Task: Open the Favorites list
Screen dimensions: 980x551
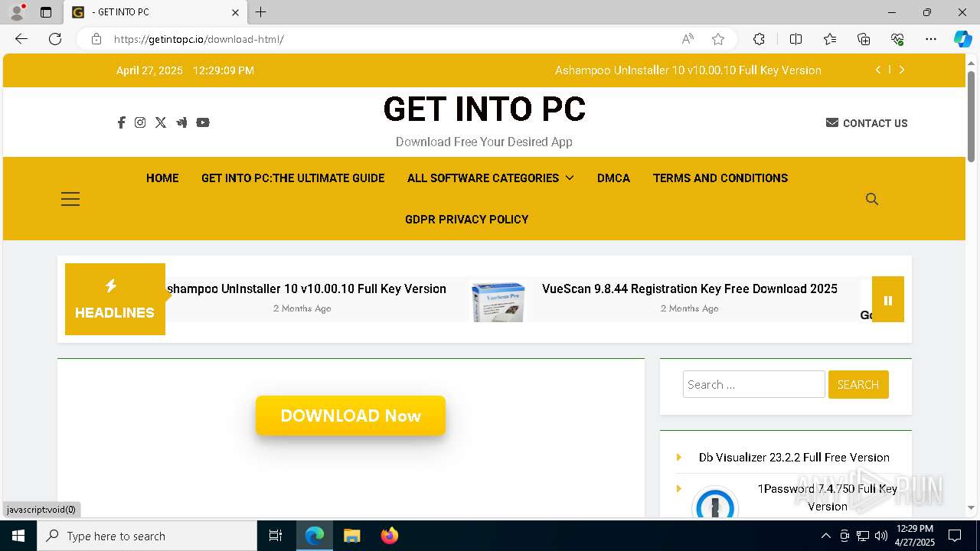Action: tap(830, 39)
